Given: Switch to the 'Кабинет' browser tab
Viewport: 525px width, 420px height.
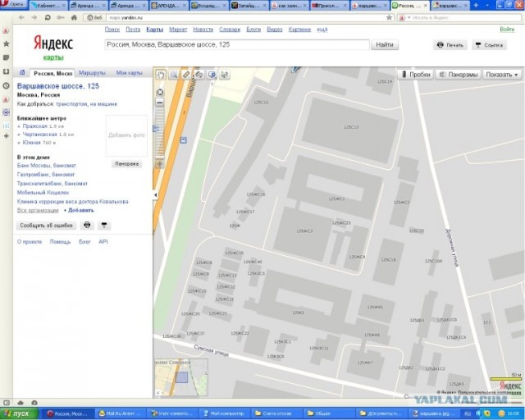Looking at the screenshot, I should point(48,6).
